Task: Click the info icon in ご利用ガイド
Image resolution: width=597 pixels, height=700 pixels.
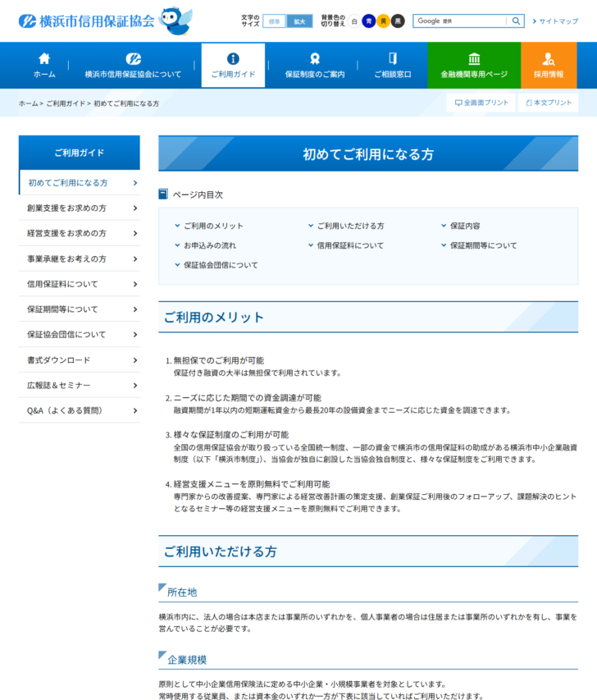Action: tap(233, 58)
